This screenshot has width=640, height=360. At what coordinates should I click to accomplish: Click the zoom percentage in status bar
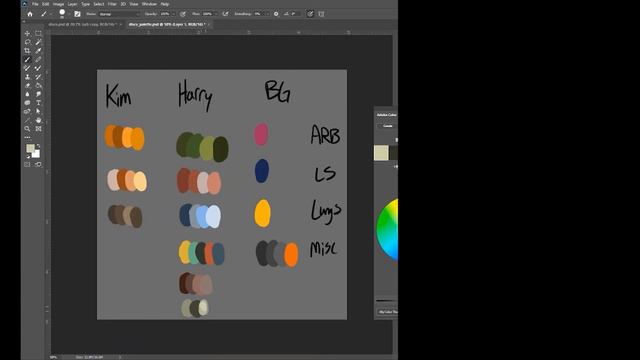[x=53, y=357]
